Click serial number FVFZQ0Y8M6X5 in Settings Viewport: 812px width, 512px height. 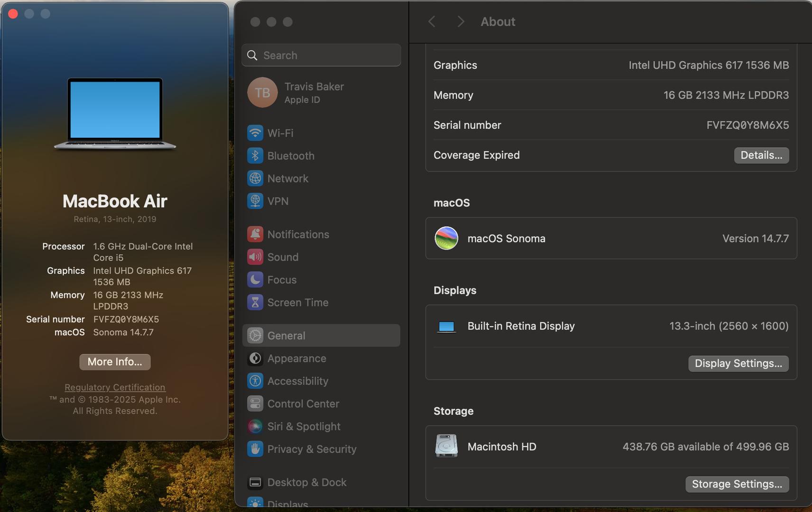tap(747, 125)
